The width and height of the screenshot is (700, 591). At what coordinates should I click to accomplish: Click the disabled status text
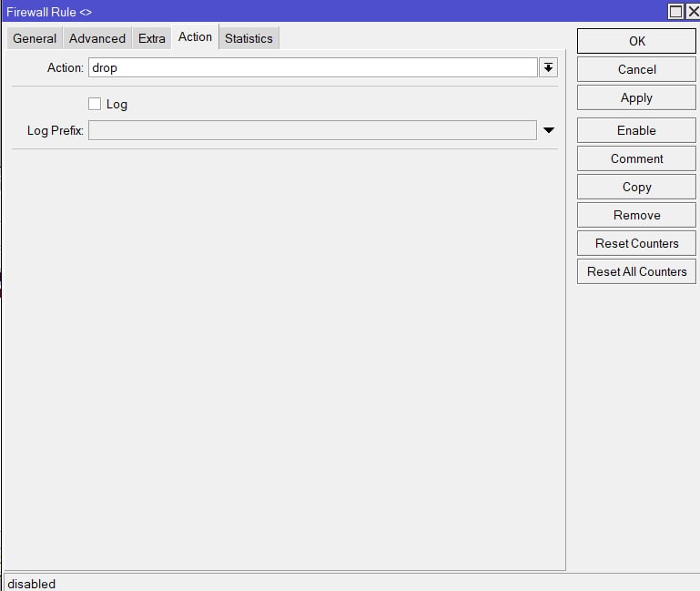pos(31,584)
